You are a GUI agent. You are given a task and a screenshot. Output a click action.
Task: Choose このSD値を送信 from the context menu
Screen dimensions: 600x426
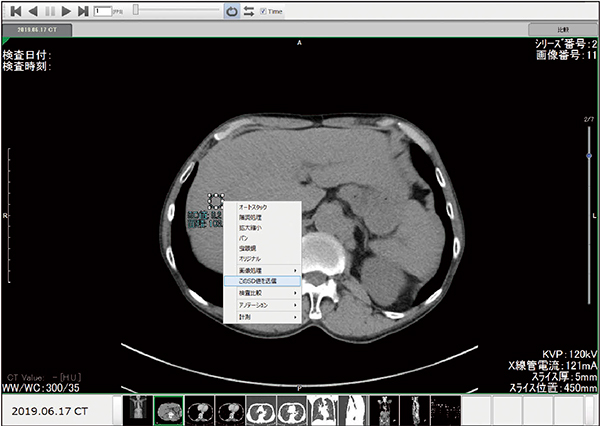[261, 282]
